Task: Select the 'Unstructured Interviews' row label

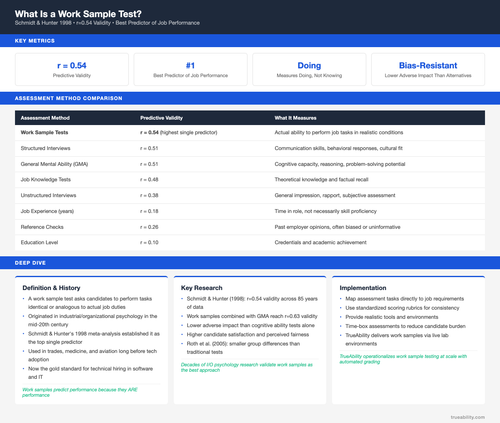Action: [x=48, y=195]
